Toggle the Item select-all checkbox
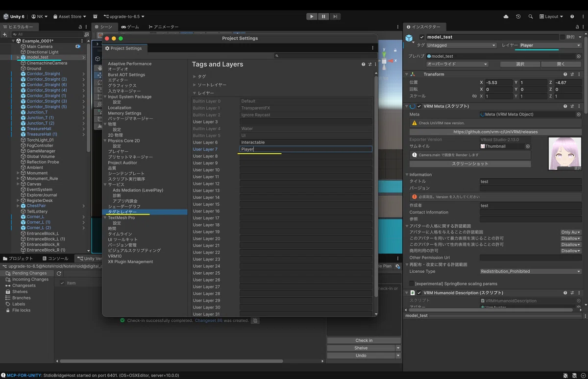The width and height of the screenshot is (588, 379). 62,283
